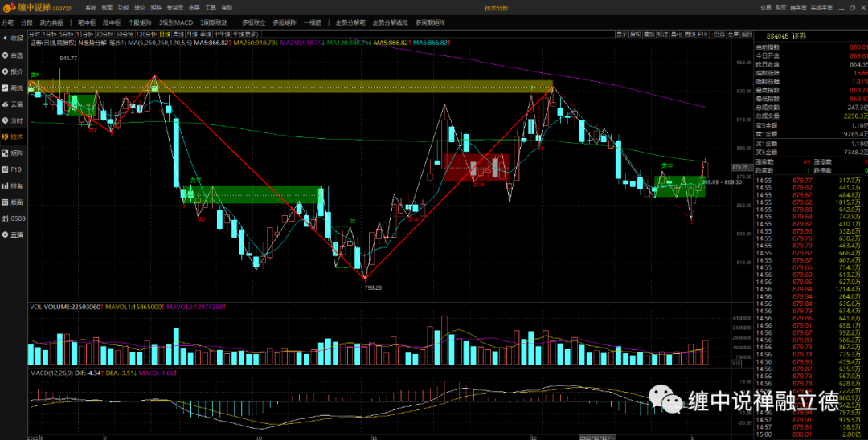Open the 智慧云 menu
Viewport: 868px width, 440px height.
pyautogui.click(x=174, y=8)
